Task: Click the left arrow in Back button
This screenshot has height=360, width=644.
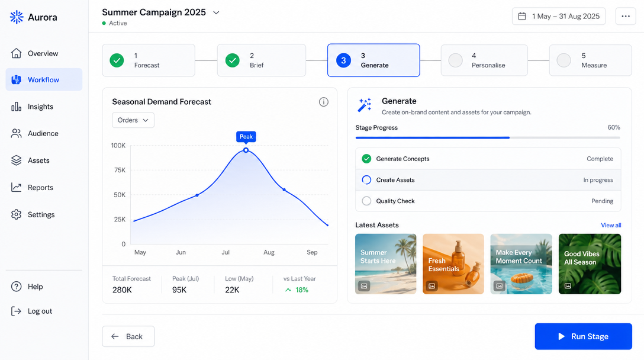Action: click(115, 336)
